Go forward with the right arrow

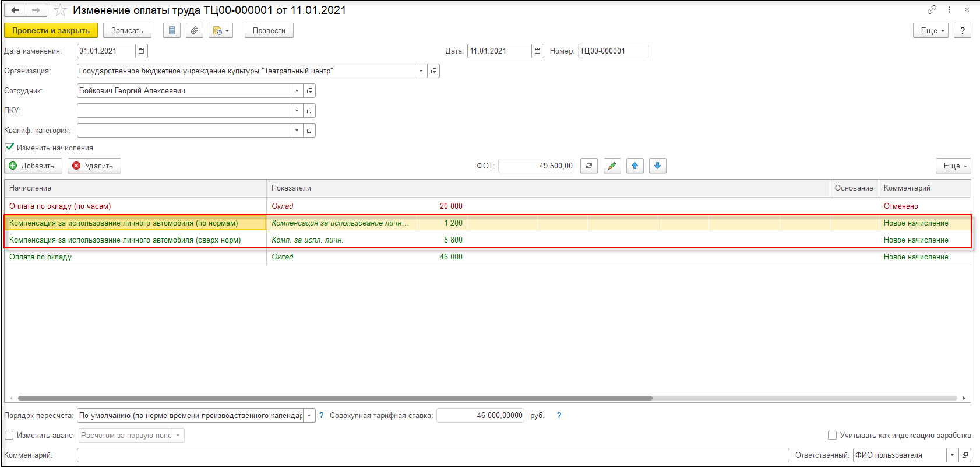[x=36, y=10]
